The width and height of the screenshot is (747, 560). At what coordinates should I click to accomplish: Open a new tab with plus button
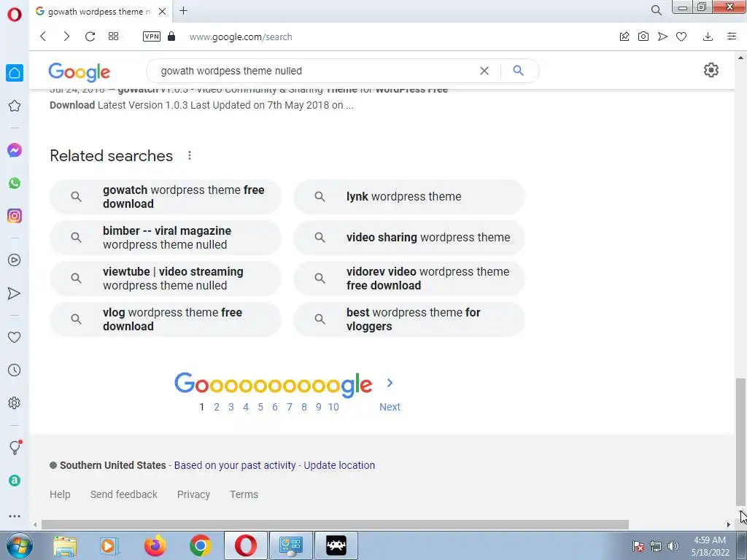(x=183, y=10)
